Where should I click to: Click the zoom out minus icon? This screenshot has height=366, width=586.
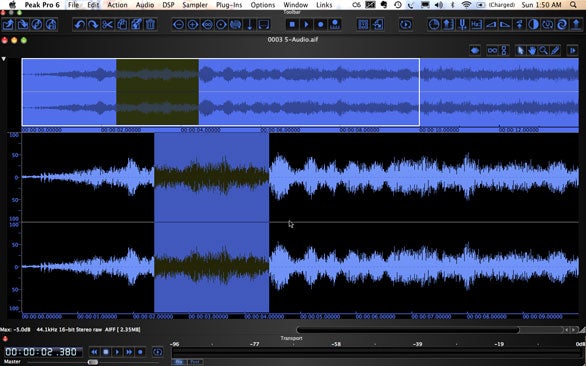[x=178, y=25]
